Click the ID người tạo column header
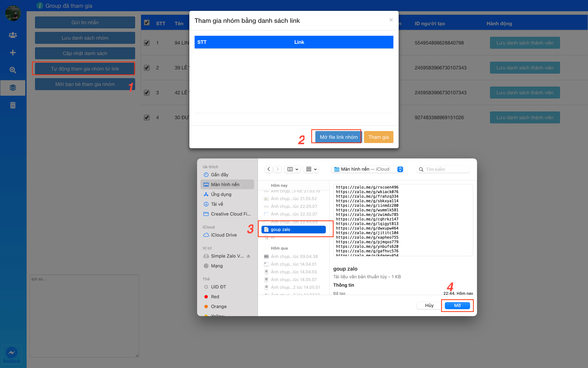The width and height of the screenshot is (588, 368). click(430, 24)
